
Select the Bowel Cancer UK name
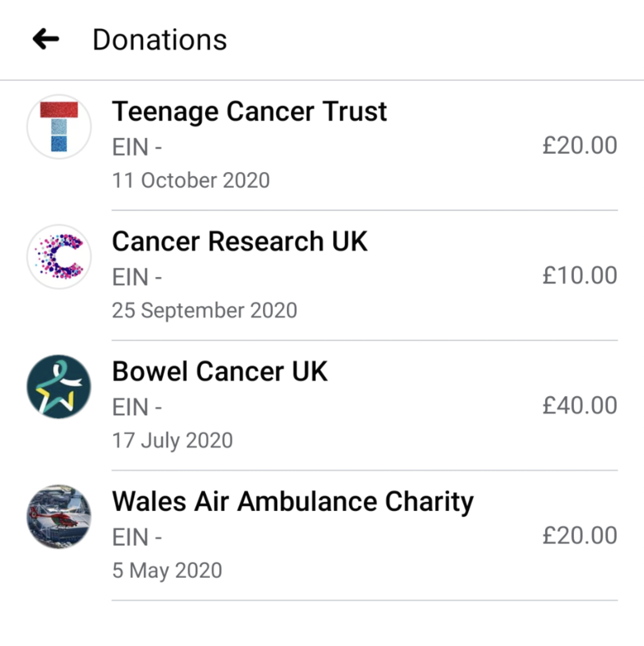pyautogui.click(x=220, y=371)
